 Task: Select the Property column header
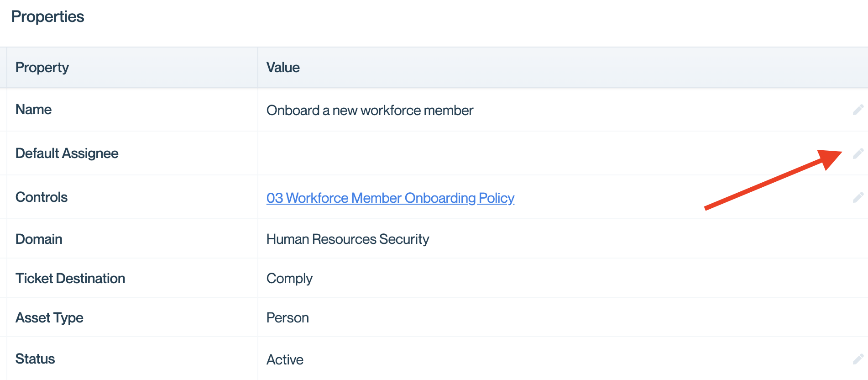point(42,68)
